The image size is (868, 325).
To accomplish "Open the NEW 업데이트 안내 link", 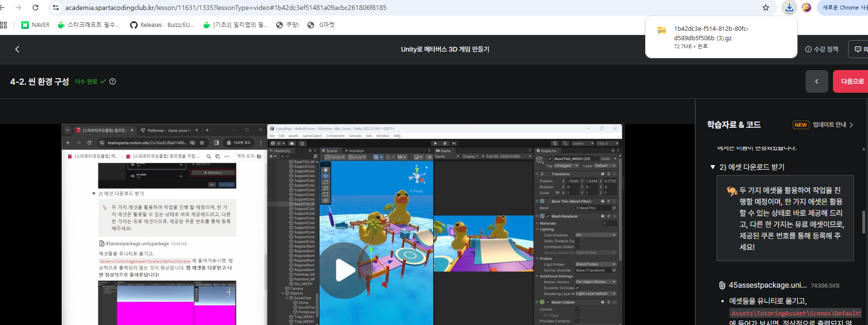I will (823, 125).
